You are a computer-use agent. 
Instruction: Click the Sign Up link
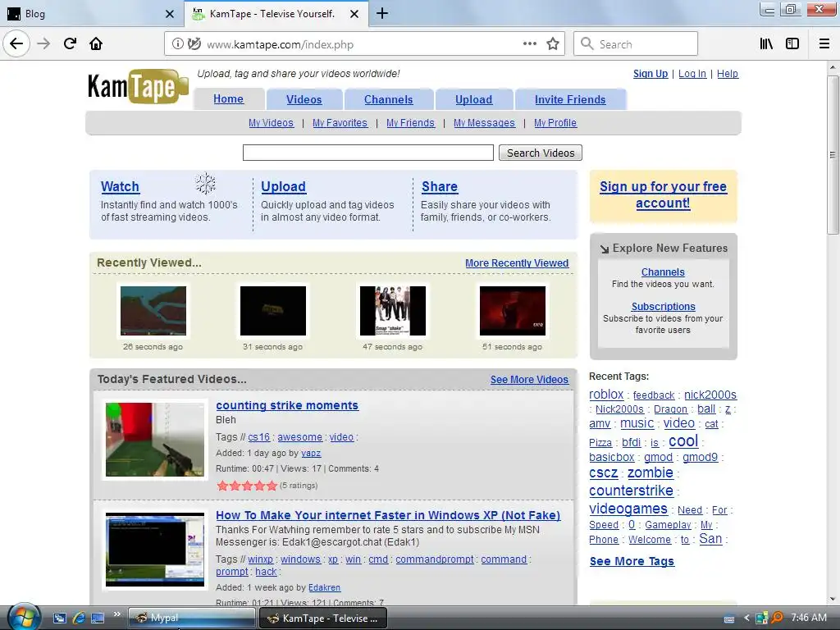point(651,74)
